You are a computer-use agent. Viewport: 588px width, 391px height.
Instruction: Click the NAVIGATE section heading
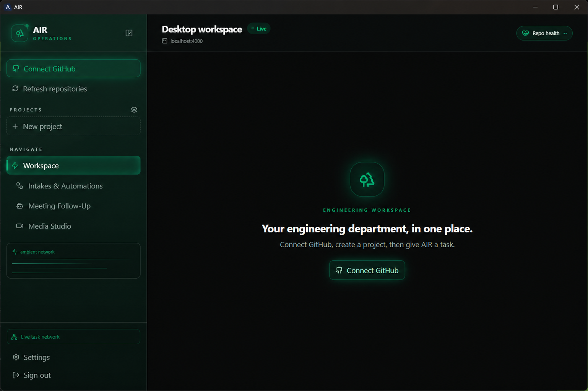26,149
